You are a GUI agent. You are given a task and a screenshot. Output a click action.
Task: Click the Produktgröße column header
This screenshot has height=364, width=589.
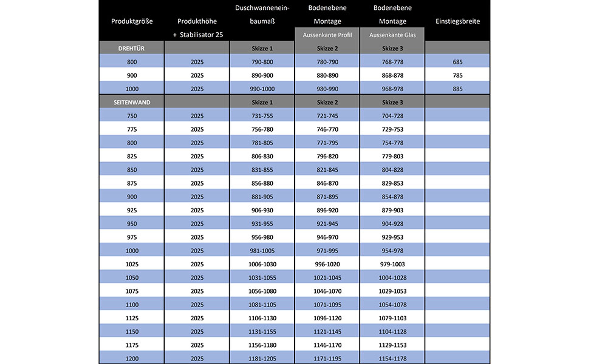tap(132, 21)
